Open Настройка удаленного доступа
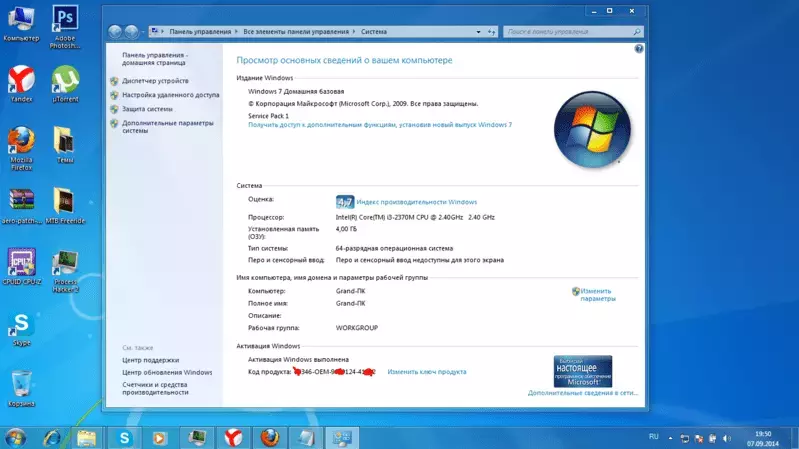 [171, 95]
